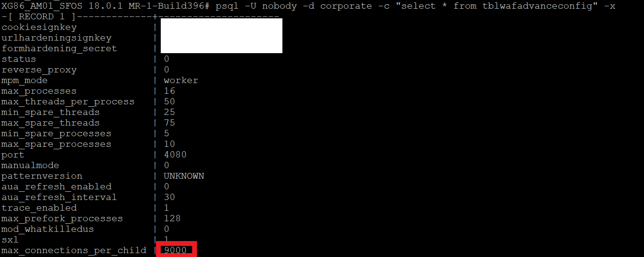Click the aua_refresh_interval value 30

pyautogui.click(x=169, y=197)
